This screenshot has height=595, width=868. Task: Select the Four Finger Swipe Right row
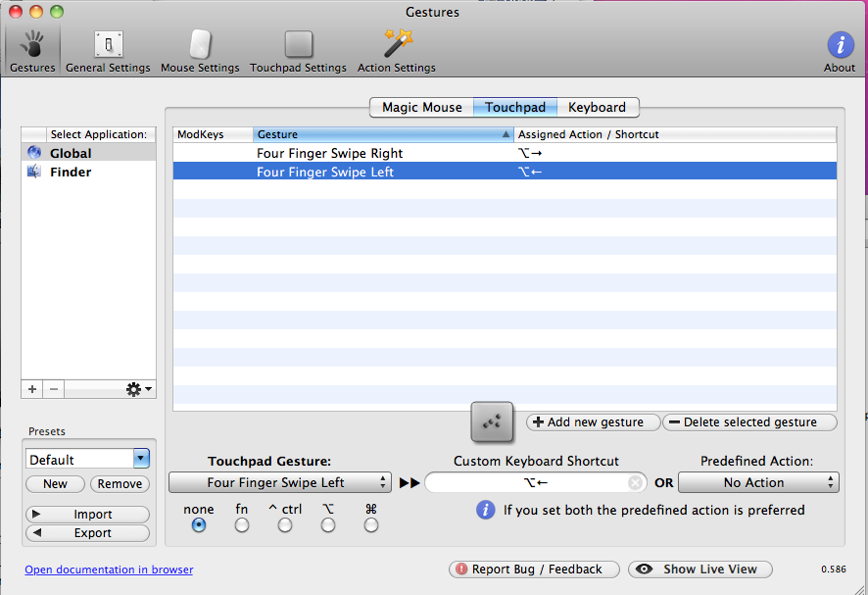pos(329,153)
